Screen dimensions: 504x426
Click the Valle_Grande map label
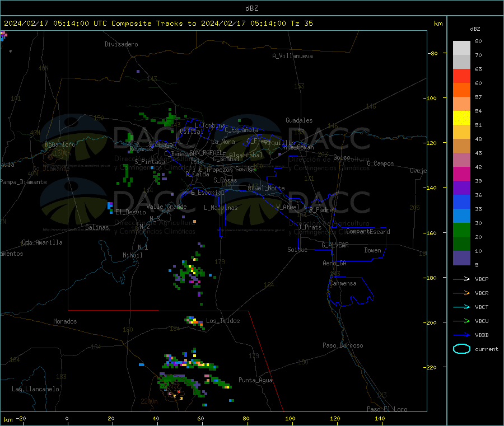point(166,207)
